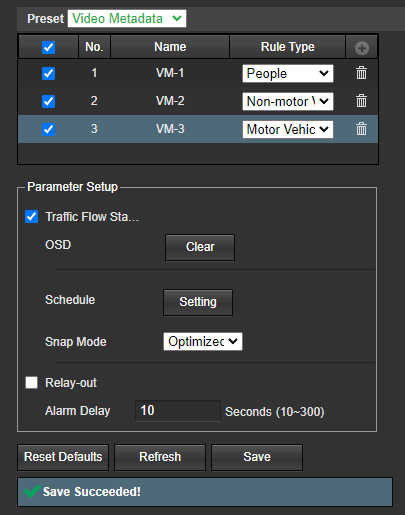Click the Alarm Delay seconds input field
This screenshot has height=515, width=405.
click(x=178, y=411)
